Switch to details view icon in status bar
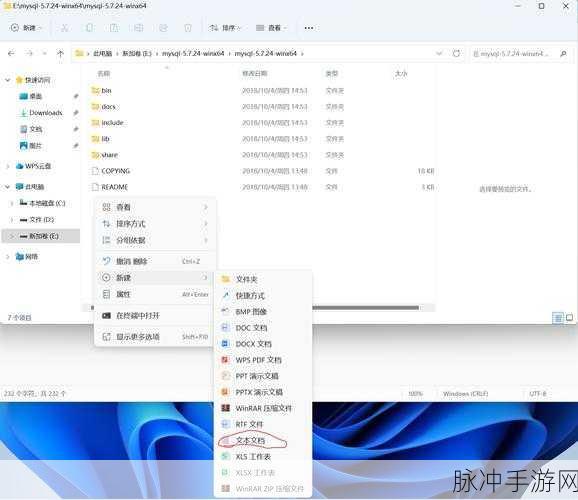 [558, 318]
